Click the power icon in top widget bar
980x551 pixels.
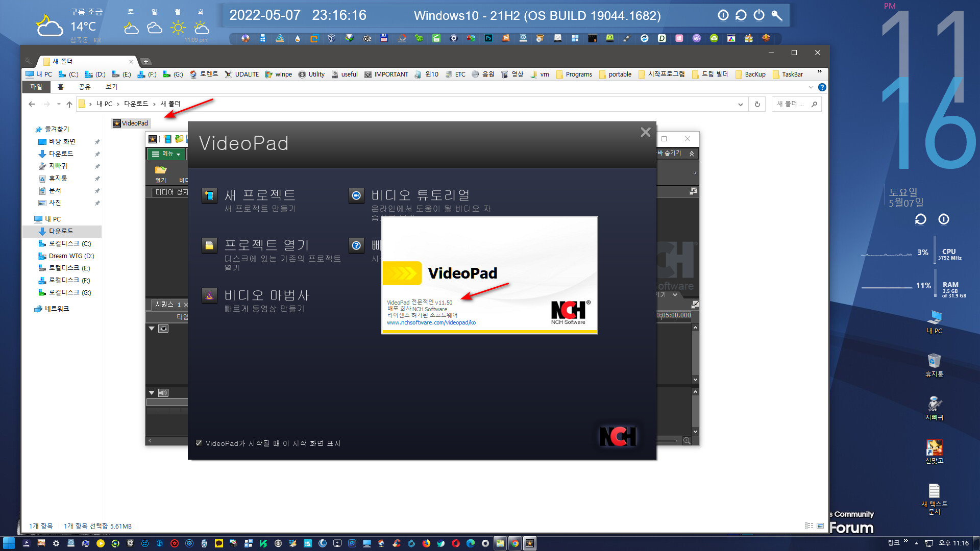point(759,15)
